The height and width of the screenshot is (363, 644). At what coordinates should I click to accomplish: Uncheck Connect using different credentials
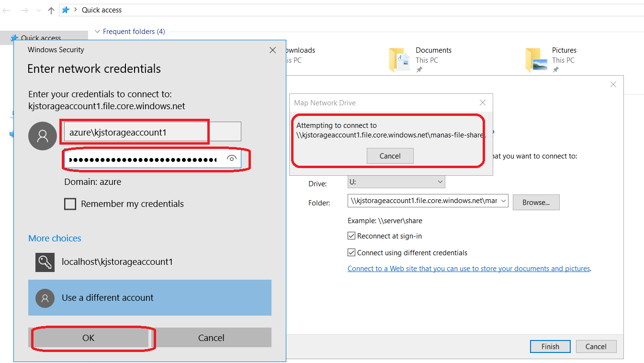click(x=351, y=252)
